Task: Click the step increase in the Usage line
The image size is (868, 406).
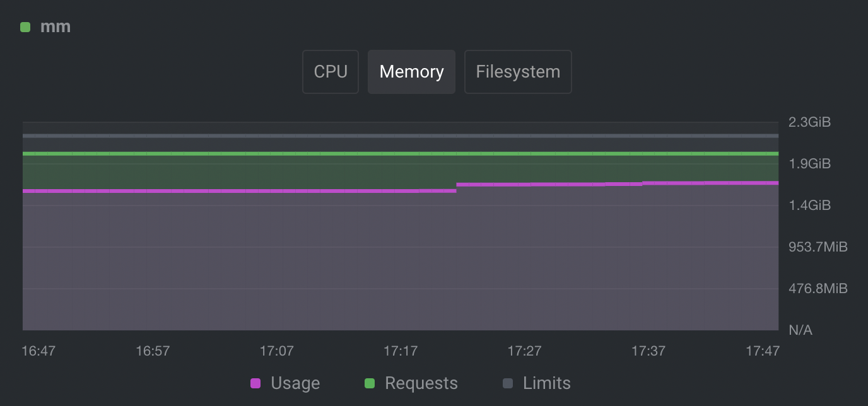Action: coord(456,187)
